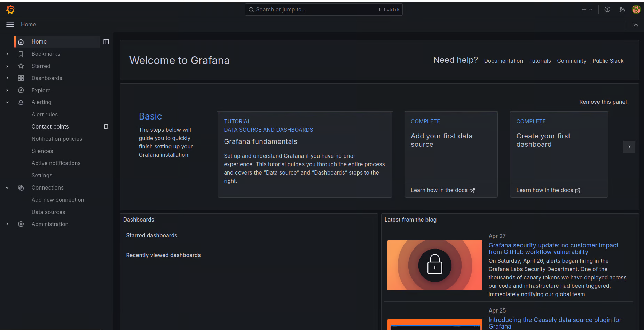Click the Grafana logo icon
The width and height of the screenshot is (644, 330).
point(10,9)
